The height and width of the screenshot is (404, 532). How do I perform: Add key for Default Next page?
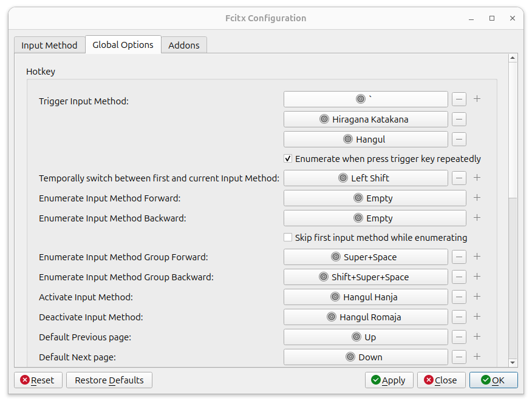coord(477,357)
